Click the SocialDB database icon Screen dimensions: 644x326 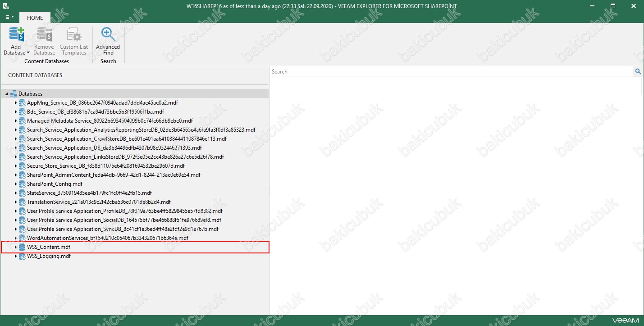tap(22, 220)
